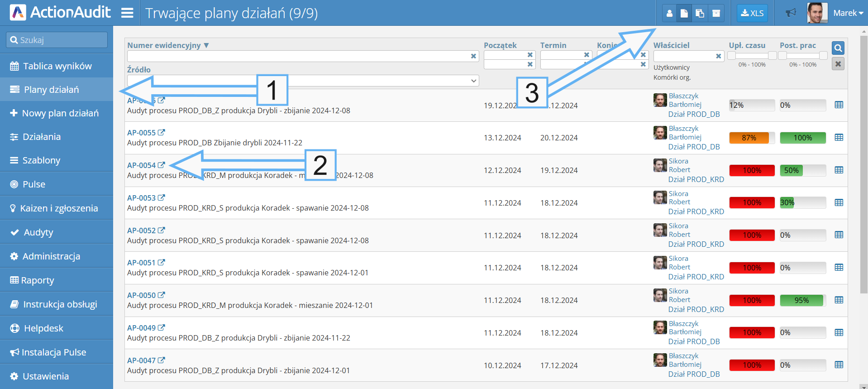Click the blue magnifier filter search button
Image resolution: width=868 pixels, height=389 pixels.
[838, 48]
